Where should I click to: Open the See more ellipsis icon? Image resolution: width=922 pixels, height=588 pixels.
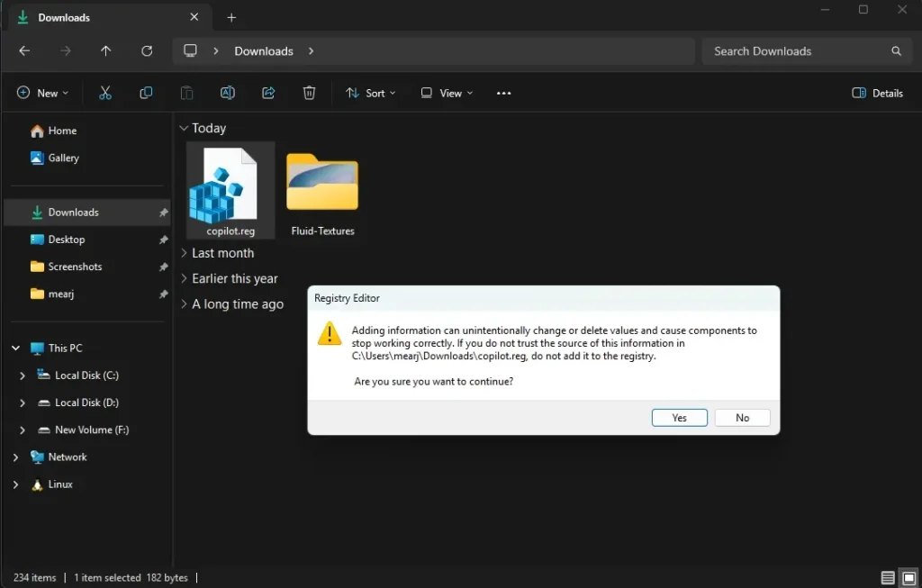coord(503,93)
